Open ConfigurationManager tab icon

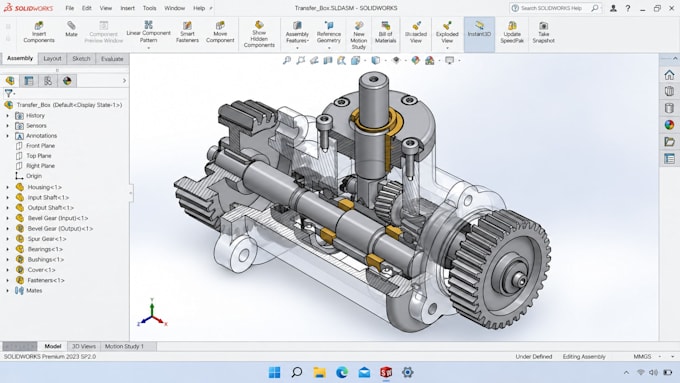click(x=48, y=81)
